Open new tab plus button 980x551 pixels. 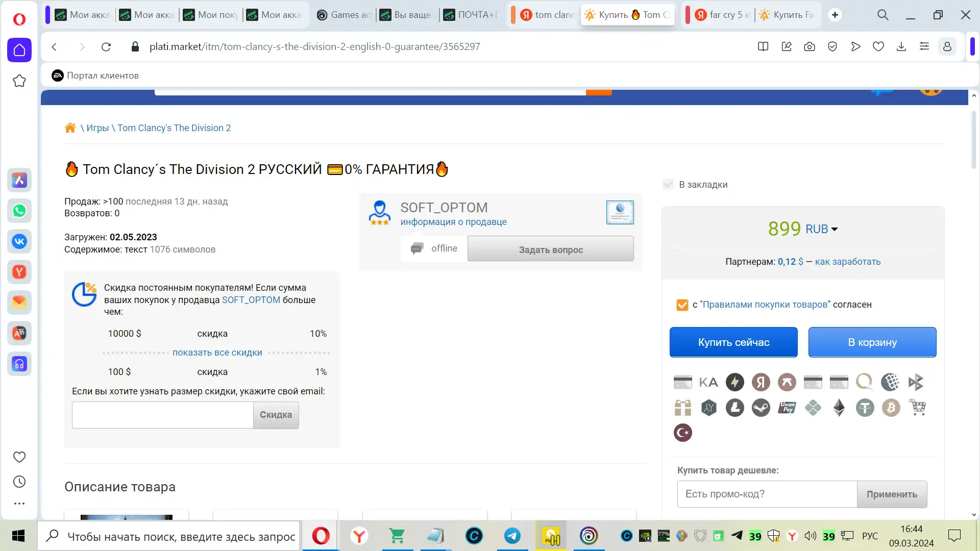(835, 15)
